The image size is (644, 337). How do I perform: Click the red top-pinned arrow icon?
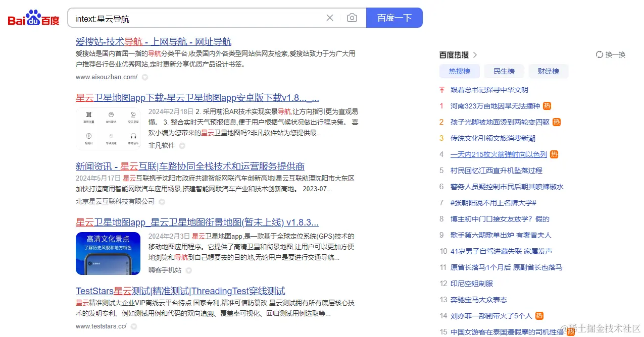coord(442,90)
